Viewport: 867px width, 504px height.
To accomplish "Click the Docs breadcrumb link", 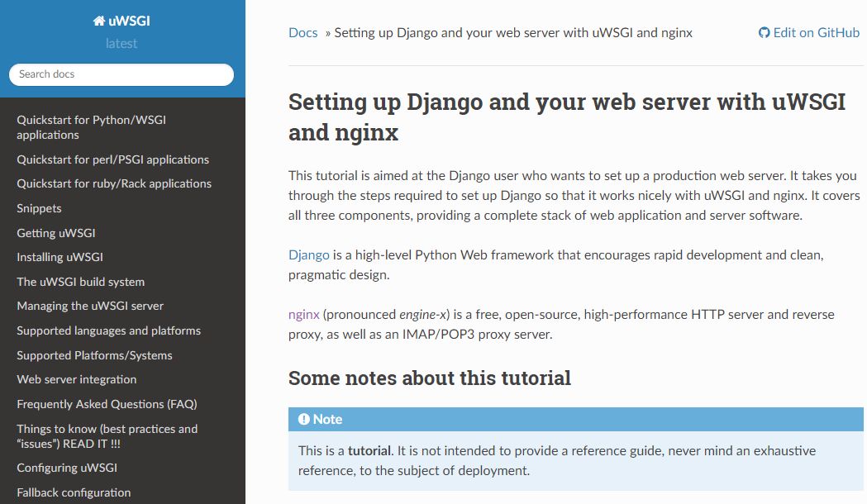I will [301, 32].
